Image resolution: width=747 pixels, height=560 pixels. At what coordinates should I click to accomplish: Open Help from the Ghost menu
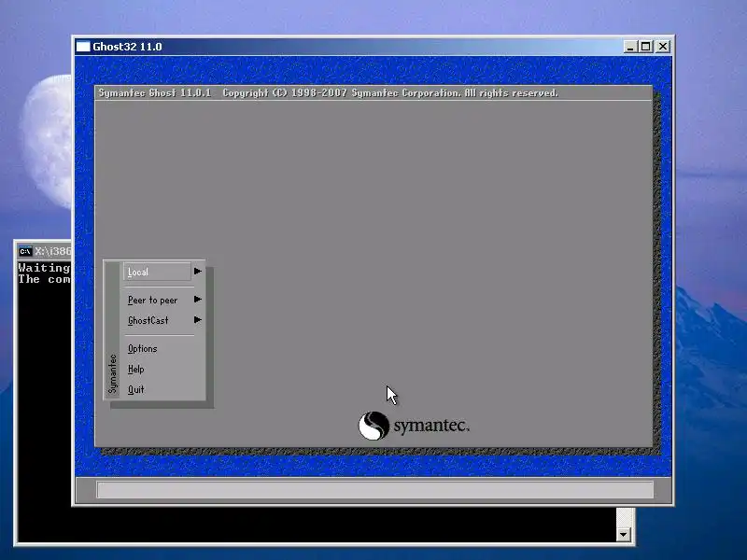pos(135,369)
